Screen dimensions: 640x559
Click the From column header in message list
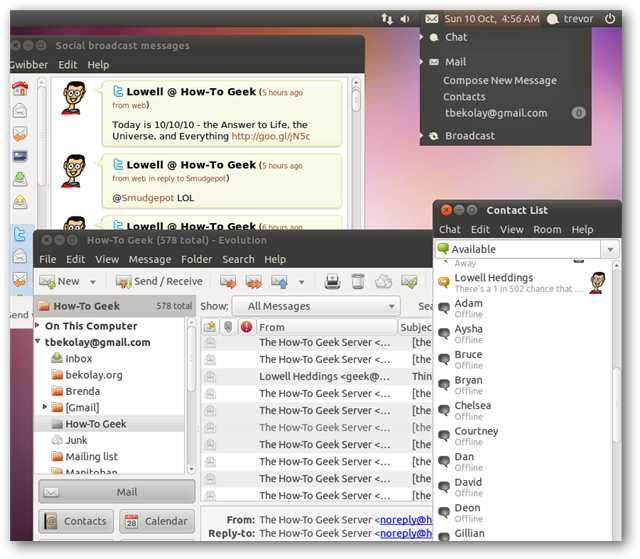pyautogui.click(x=327, y=327)
